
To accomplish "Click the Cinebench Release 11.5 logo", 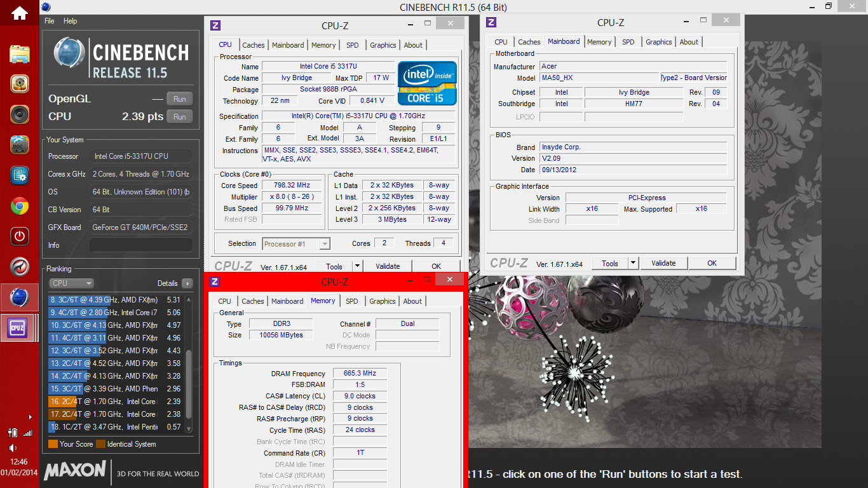I will pyautogui.click(x=121, y=58).
